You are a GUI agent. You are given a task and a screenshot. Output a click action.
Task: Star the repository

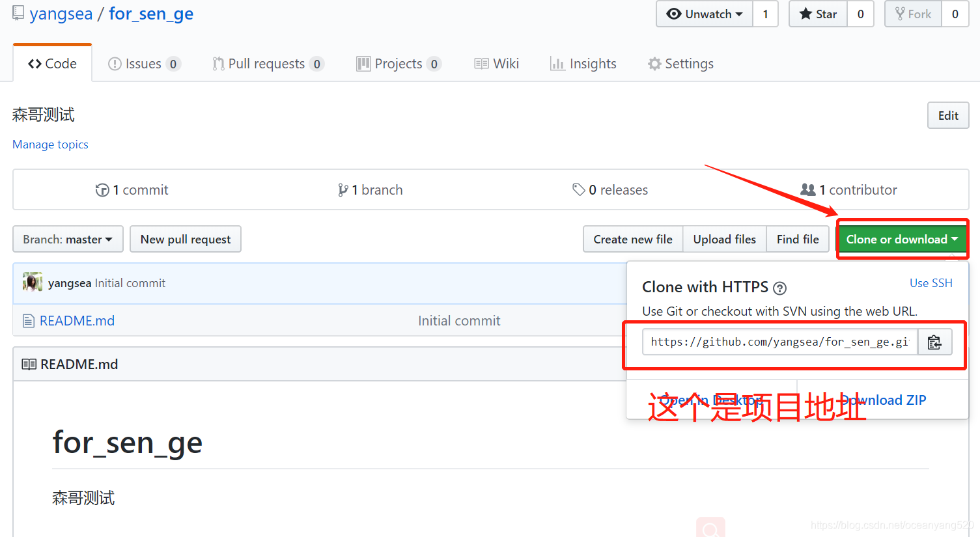click(x=819, y=14)
